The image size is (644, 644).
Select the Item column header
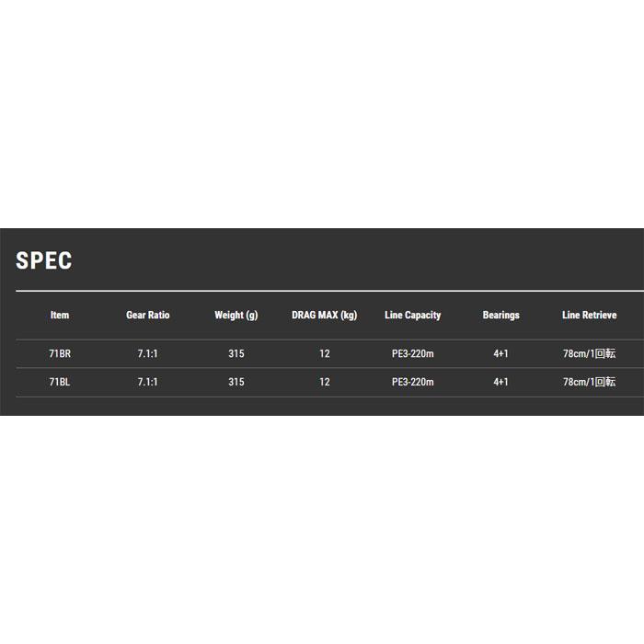point(60,315)
